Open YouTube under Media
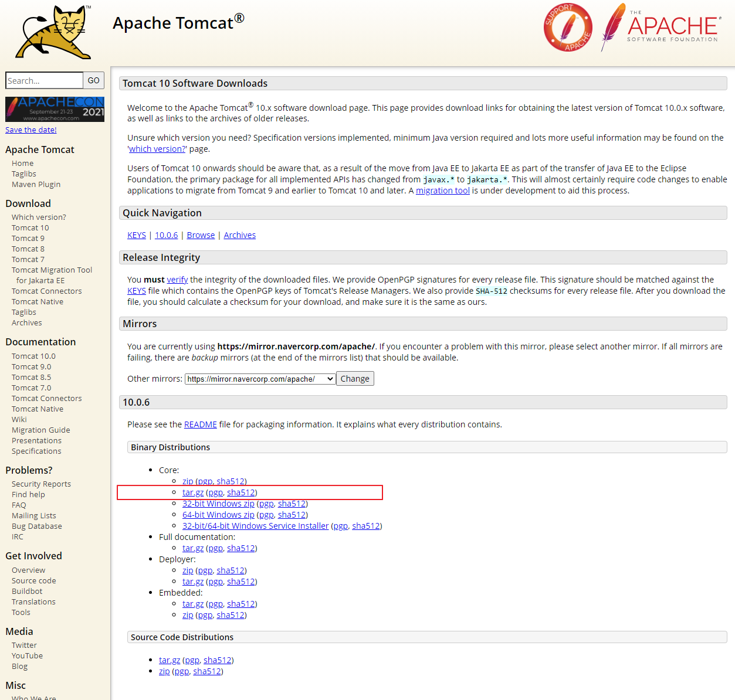This screenshot has width=735, height=700. tap(27, 655)
